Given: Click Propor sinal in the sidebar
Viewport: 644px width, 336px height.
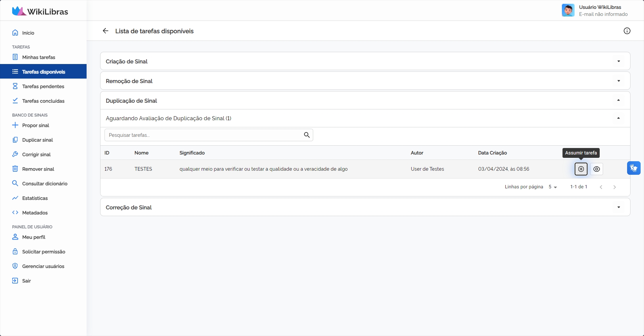Looking at the screenshot, I should [36, 125].
